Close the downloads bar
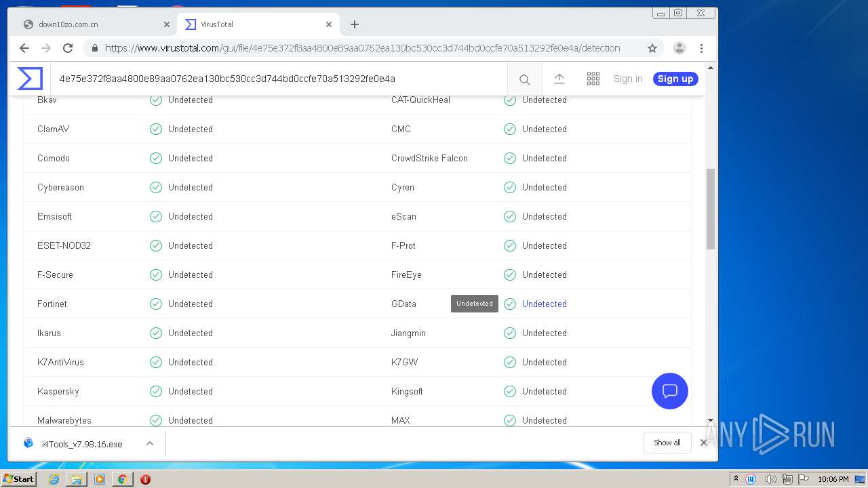 703,443
